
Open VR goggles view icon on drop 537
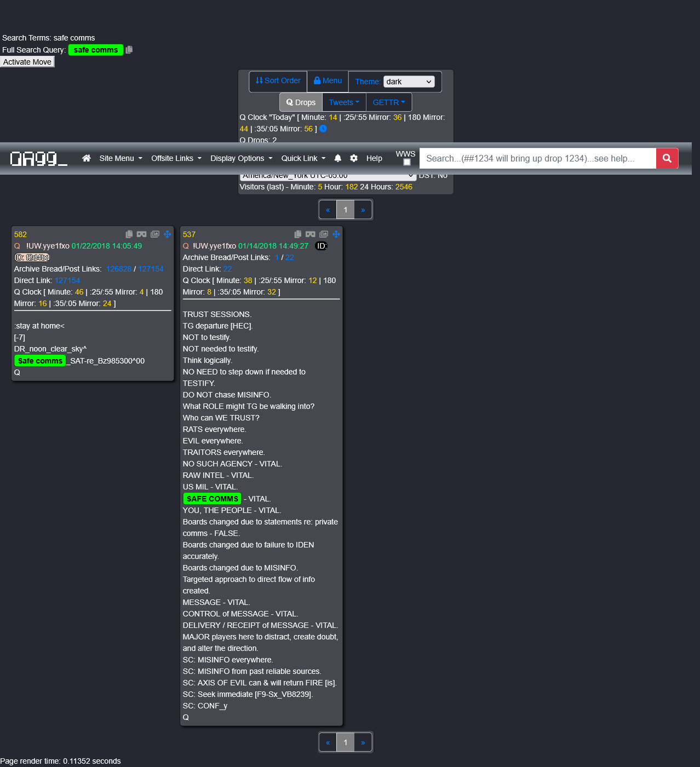pyautogui.click(x=311, y=234)
